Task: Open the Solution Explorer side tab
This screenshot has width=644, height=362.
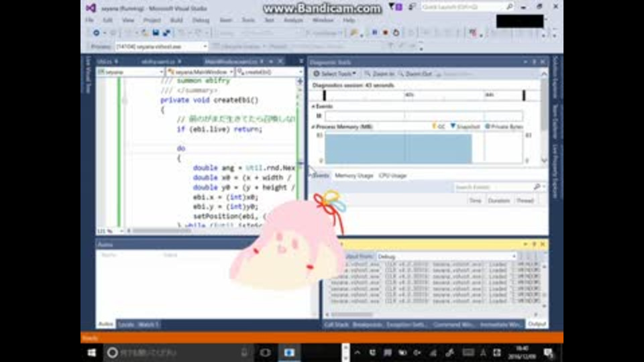Action: pos(555,78)
